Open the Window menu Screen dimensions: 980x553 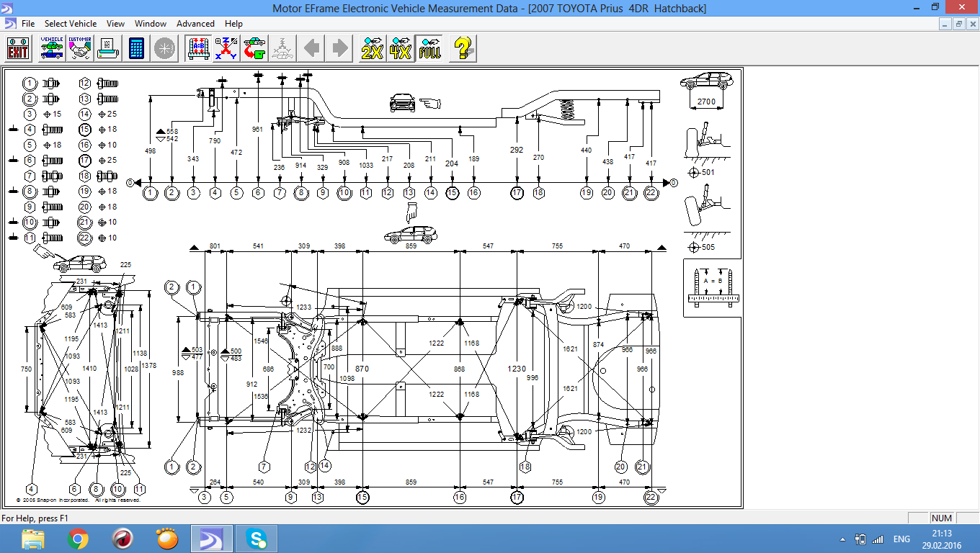coord(151,24)
